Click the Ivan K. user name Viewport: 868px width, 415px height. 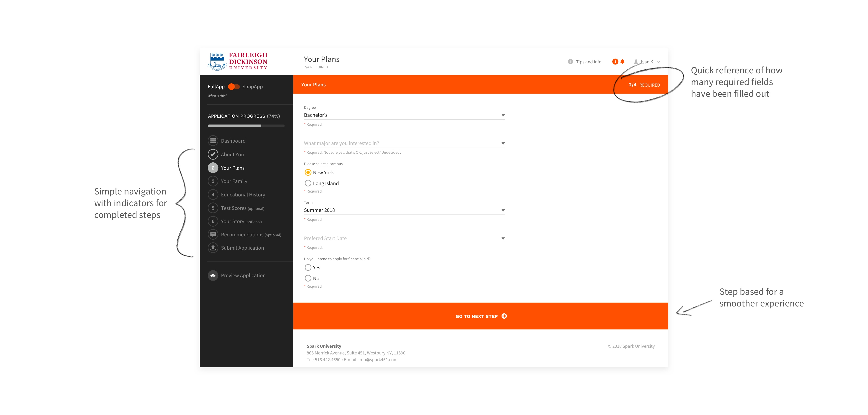[x=647, y=62]
